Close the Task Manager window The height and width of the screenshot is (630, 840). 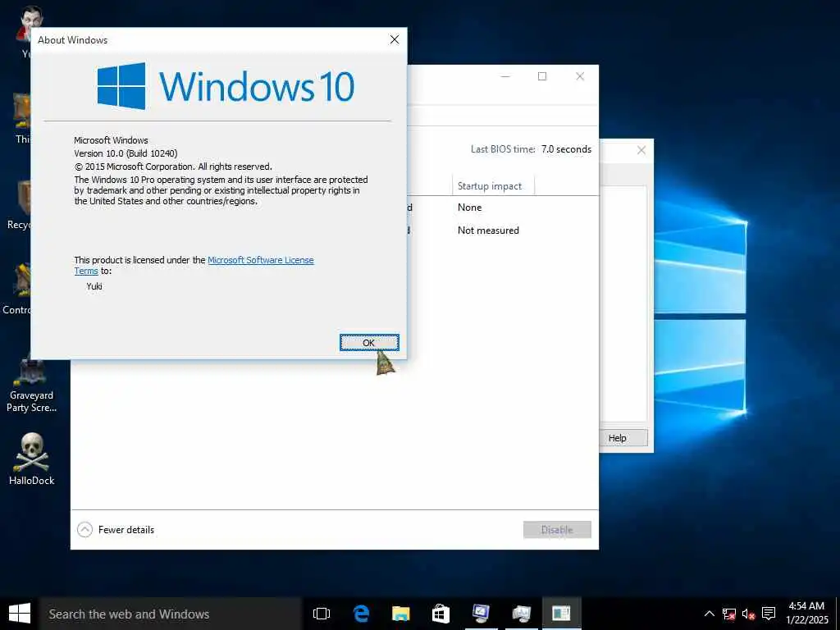[x=580, y=76]
